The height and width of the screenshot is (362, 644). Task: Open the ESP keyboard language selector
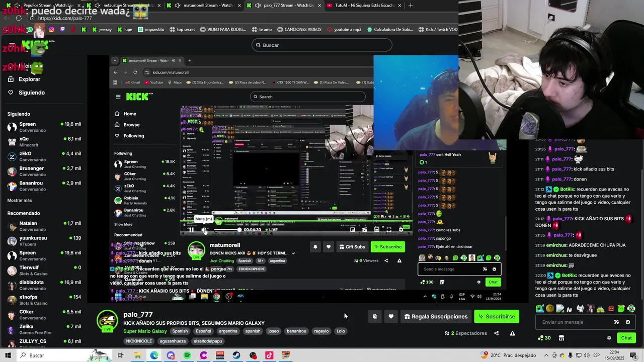click(x=596, y=355)
